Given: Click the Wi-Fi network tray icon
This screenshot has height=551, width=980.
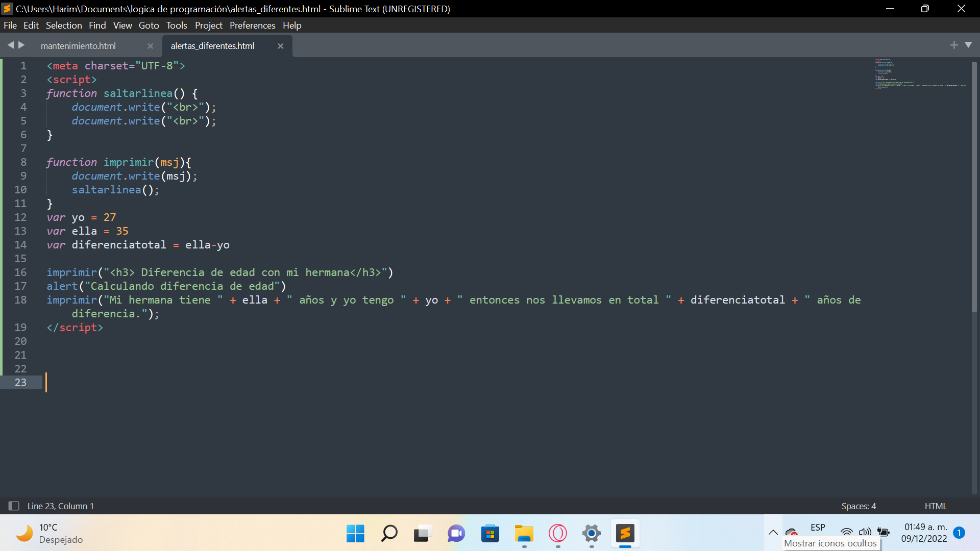Looking at the screenshot, I should (846, 532).
